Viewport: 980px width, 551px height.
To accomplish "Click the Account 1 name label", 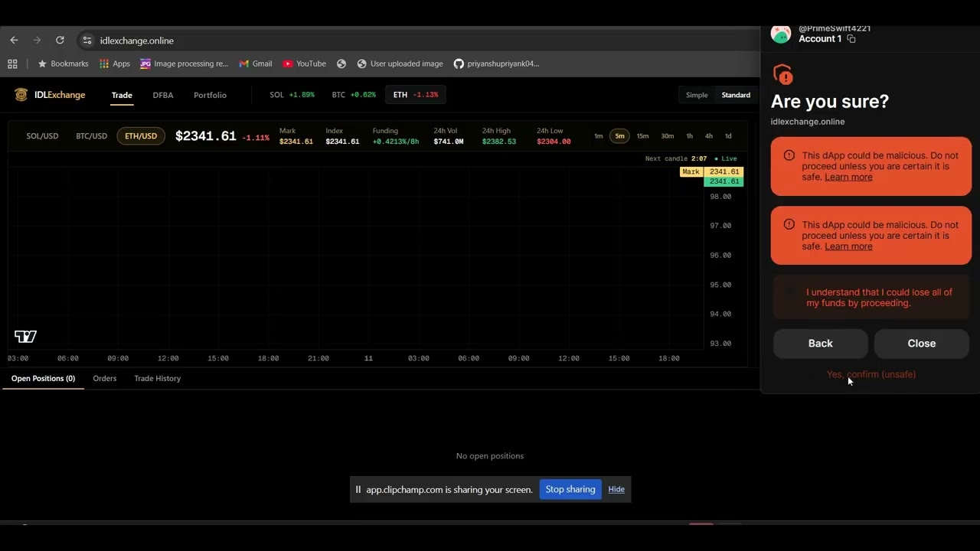I will [820, 39].
